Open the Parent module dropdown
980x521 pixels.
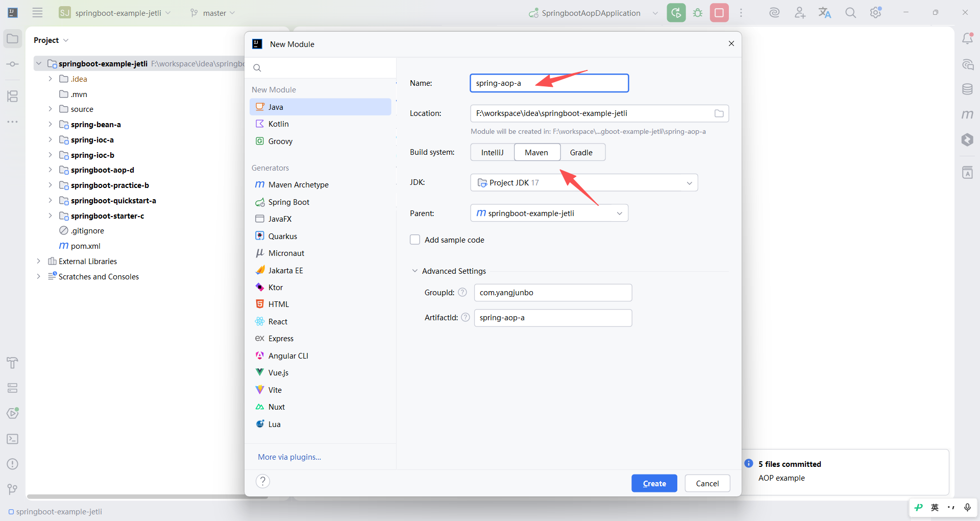[x=549, y=213]
